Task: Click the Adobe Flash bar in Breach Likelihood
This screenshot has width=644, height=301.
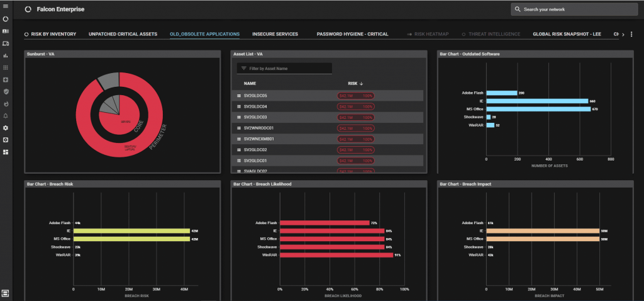Action: 325,223
